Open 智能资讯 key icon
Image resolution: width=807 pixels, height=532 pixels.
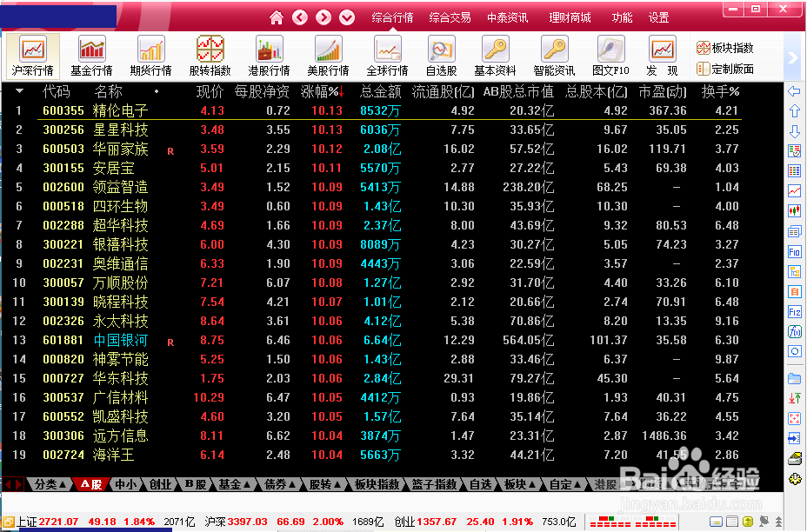pyautogui.click(x=554, y=57)
